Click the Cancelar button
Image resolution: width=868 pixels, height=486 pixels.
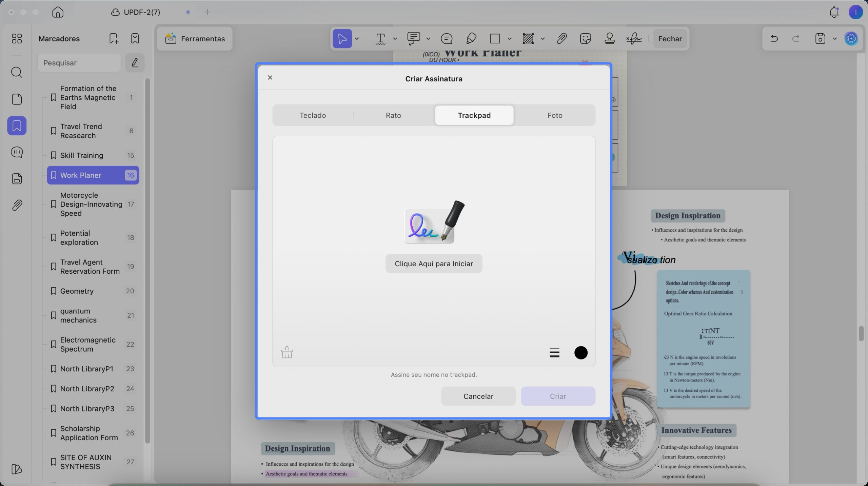click(x=478, y=396)
